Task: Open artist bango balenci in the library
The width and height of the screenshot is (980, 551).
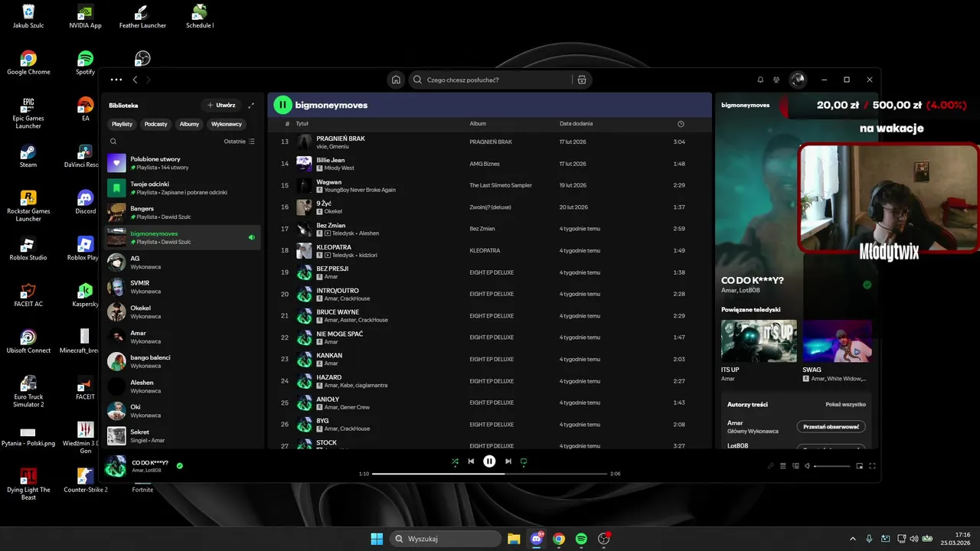Action: [x=182, y=361]
